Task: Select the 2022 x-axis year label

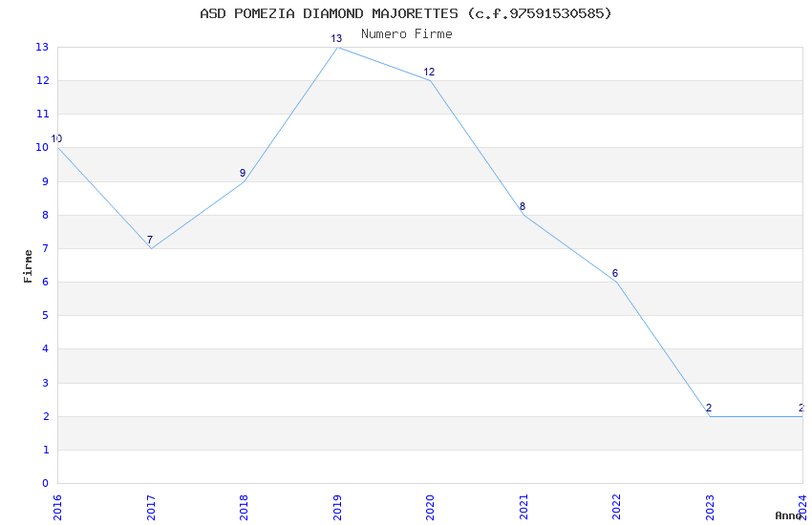Action: click(616, 508)
